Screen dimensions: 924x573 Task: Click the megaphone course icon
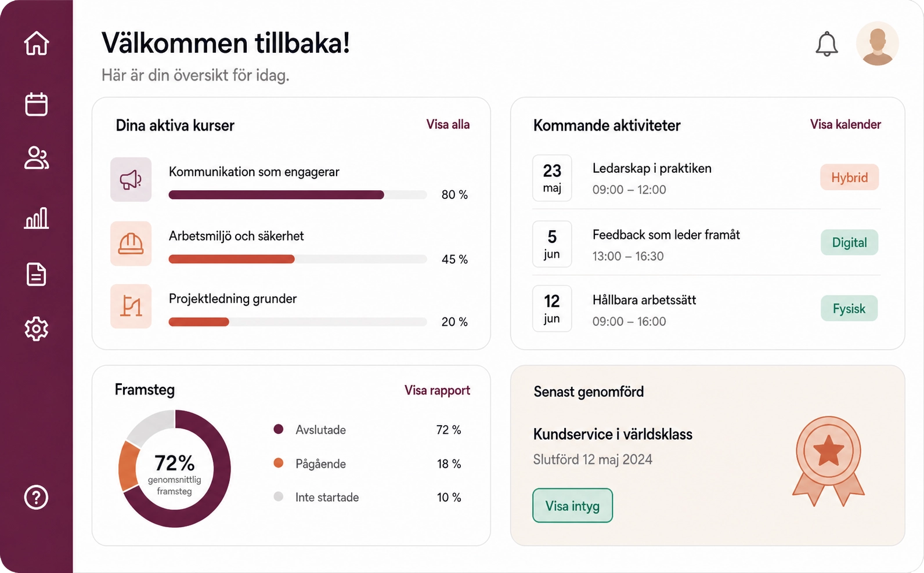[x=131, y=180]
